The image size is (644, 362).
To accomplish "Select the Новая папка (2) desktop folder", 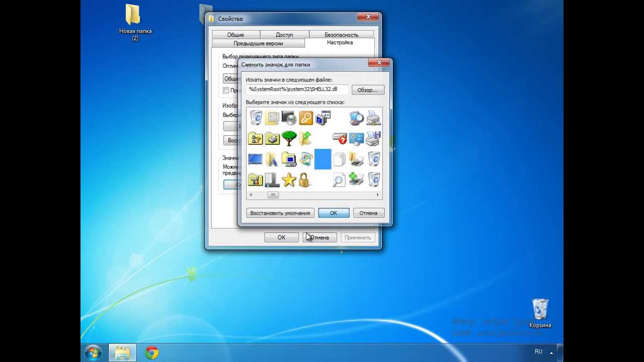I will point(135,23).
